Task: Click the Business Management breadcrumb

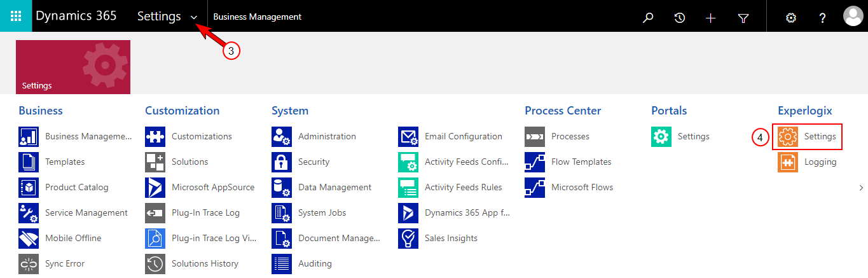Action: click(x=258, y=17)
